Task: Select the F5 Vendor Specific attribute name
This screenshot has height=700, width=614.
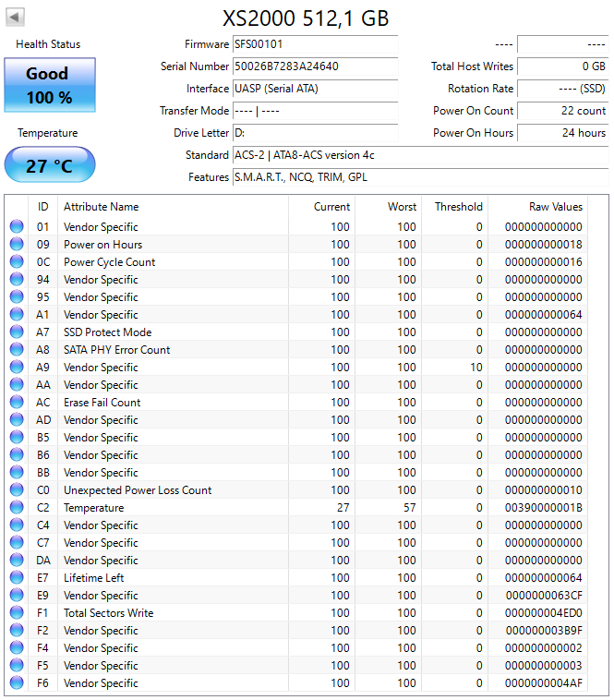Action: (101, 666)
